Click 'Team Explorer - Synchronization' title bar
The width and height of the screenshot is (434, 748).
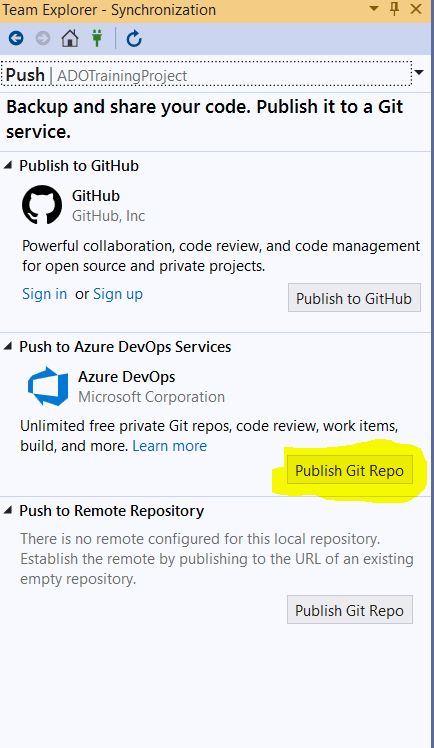[x=109, y=10]
